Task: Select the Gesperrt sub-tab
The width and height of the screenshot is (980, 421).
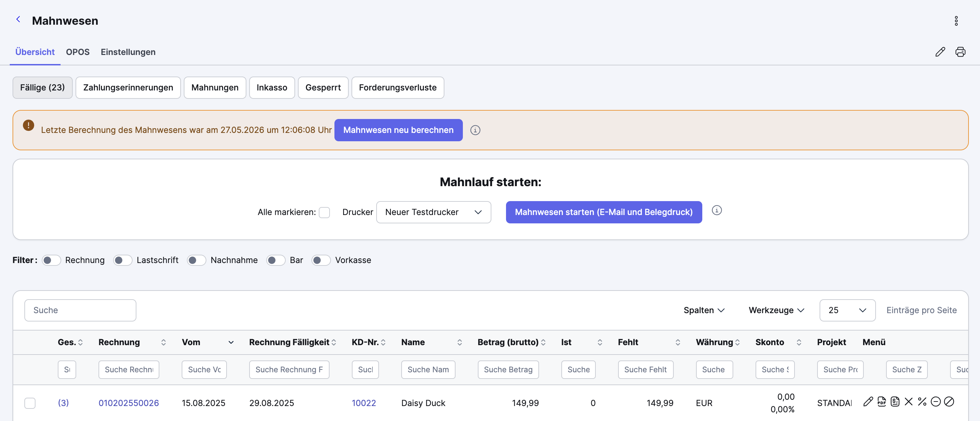Action: [323, 88]
